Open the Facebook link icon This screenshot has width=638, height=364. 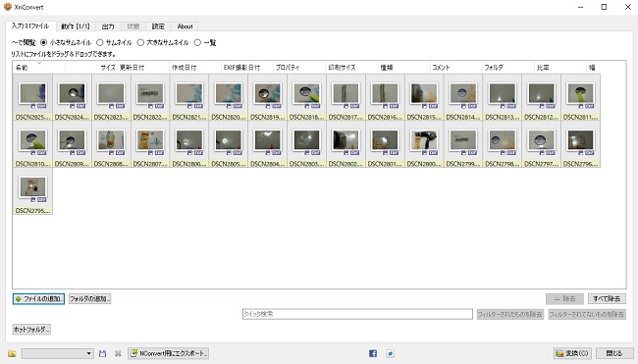373,353
